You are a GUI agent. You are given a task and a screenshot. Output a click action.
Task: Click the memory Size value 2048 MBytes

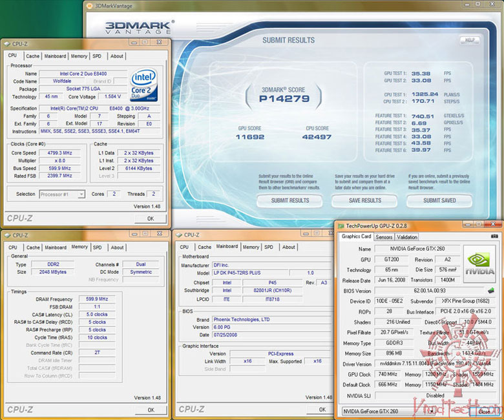pyautogui.click(x=53, y=272)
